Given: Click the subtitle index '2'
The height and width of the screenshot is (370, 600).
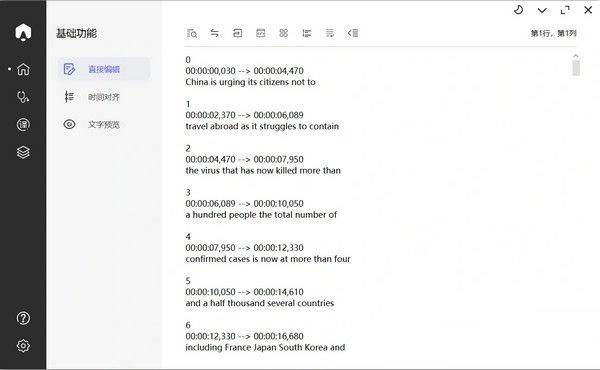Looking at the screenshot, I should click(x=188, y=148).
